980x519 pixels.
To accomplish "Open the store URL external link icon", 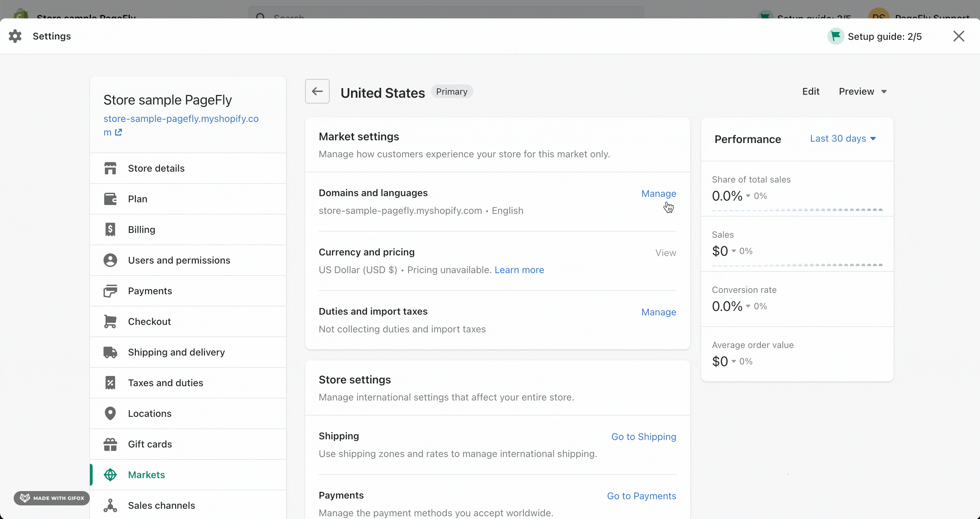I will (x=119, y=132).
